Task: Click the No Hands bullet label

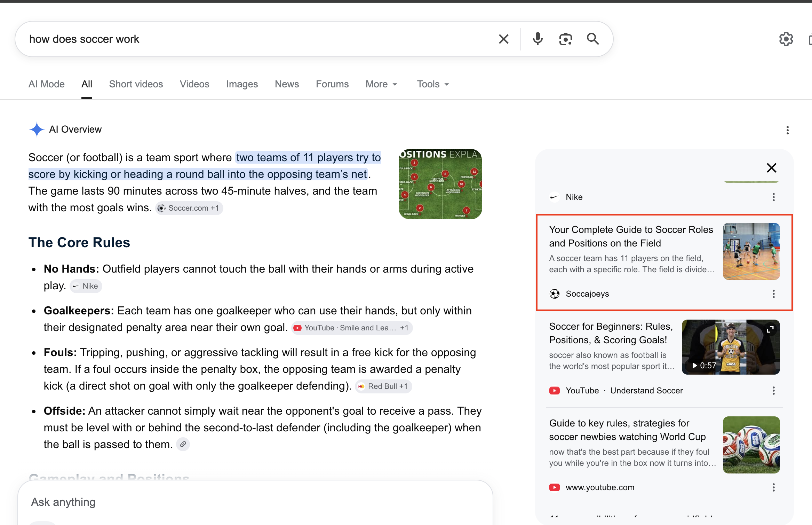Action: coord(71,269)
